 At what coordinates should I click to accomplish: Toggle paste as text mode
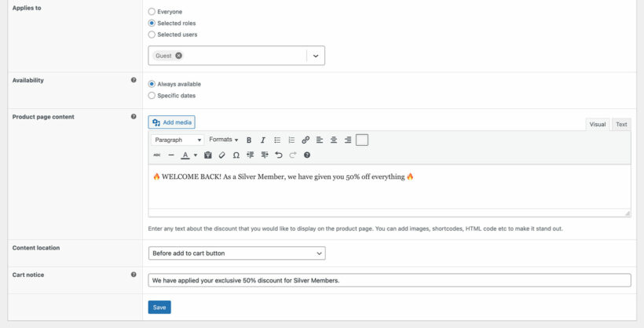208,155
